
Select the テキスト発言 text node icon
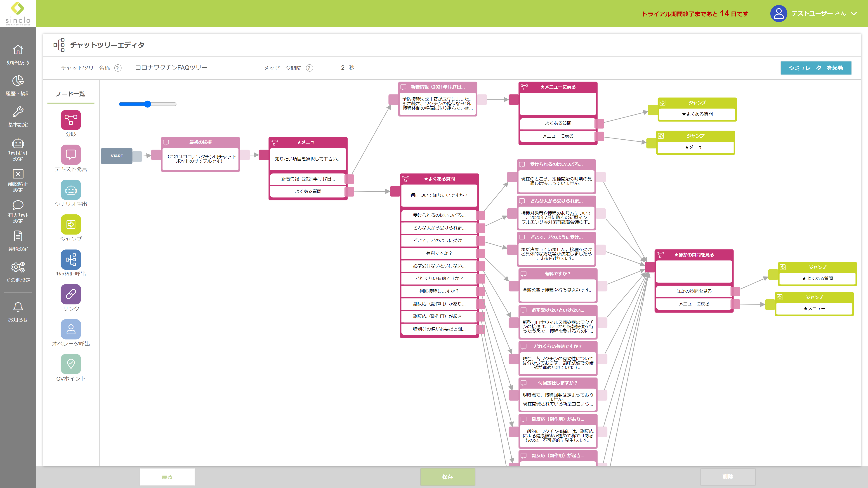pos(71,155)
